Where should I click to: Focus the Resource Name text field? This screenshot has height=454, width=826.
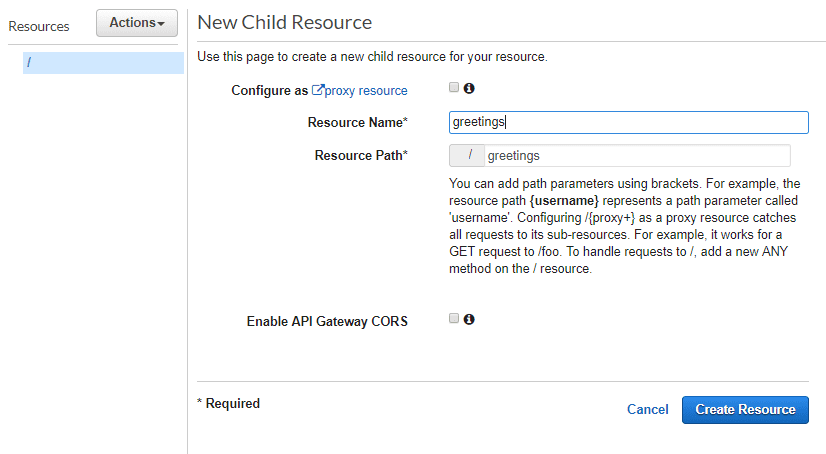628,122
